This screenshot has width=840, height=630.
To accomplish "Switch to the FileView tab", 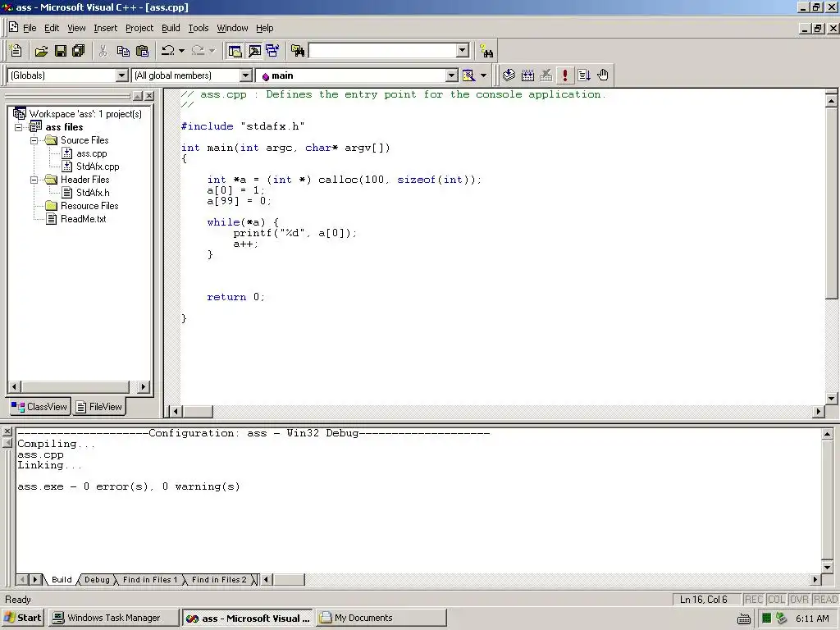I will [x=99, y=407].
